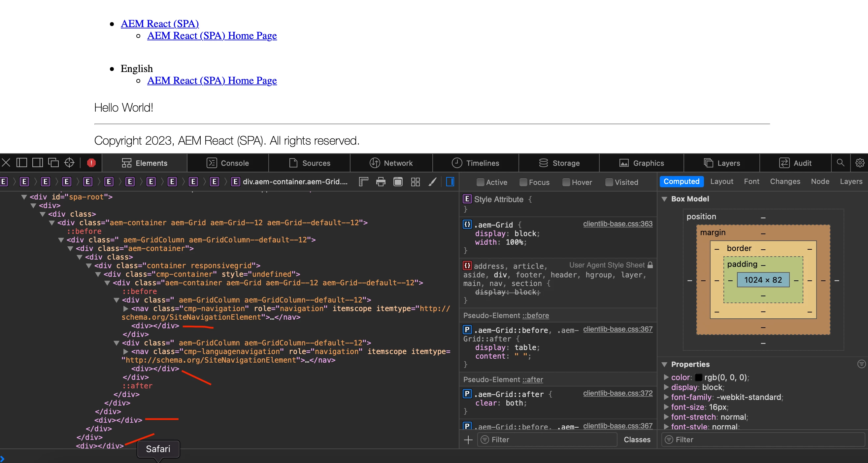Expand the cmp-languagenavigation nav element

[x=126, y=351]
